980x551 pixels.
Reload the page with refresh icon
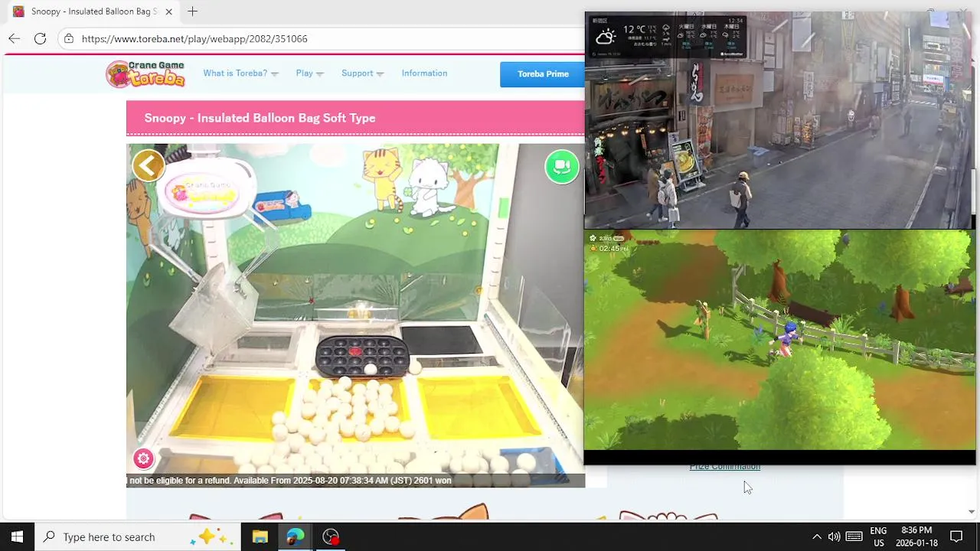point(40,38)
